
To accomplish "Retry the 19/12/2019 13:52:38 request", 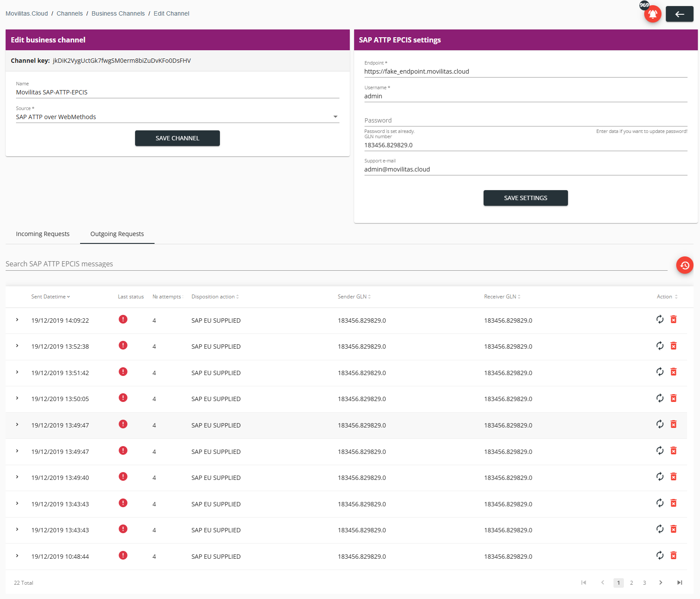I will point(660,346).
